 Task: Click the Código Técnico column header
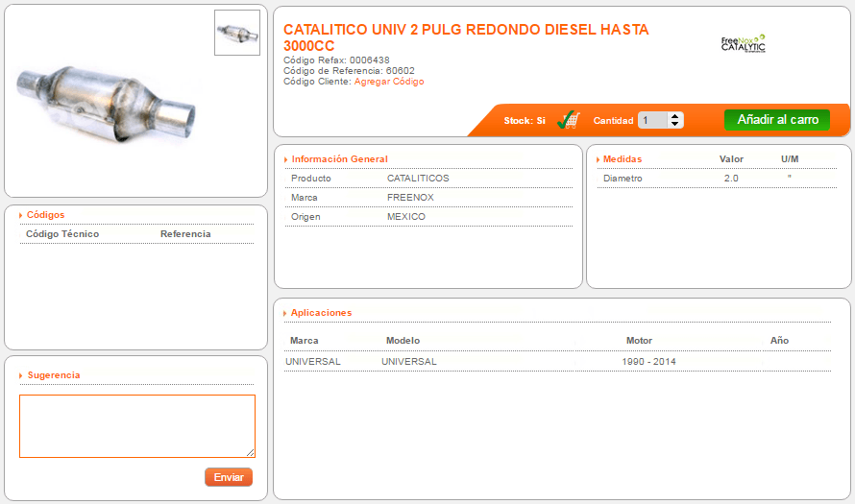point(62,233)
